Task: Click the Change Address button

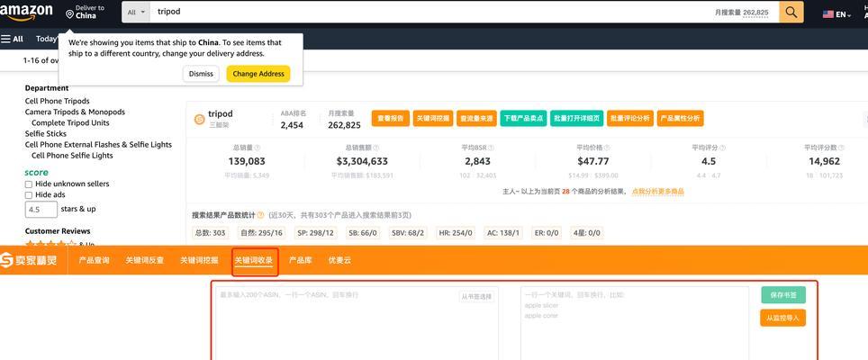Action: click(x=258, y=74)
